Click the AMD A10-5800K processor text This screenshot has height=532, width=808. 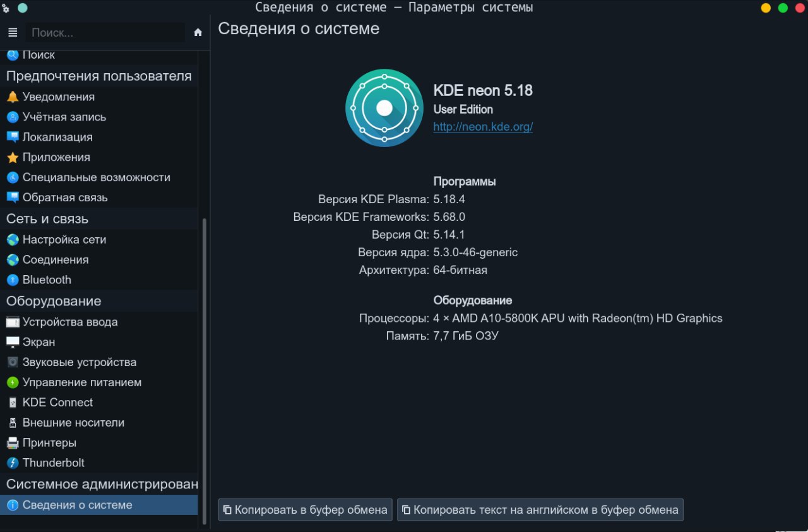pos(578,319)
